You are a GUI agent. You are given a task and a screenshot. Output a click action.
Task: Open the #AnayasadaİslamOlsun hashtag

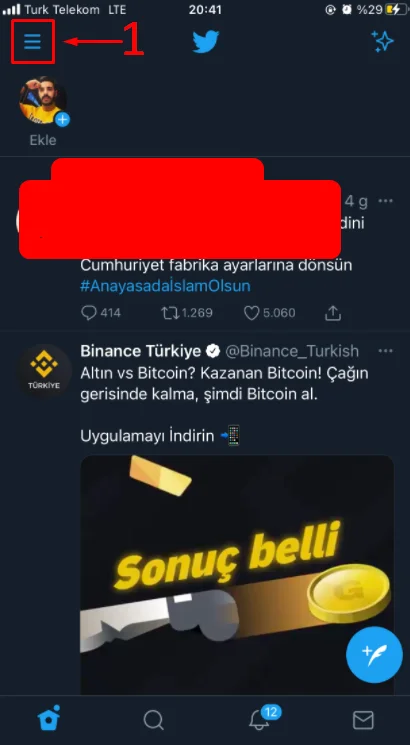point(165,286)
